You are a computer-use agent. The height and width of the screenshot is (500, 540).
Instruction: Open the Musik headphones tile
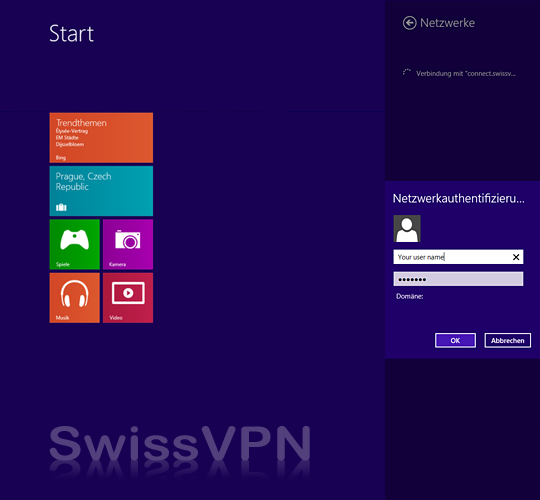point(74,298)
